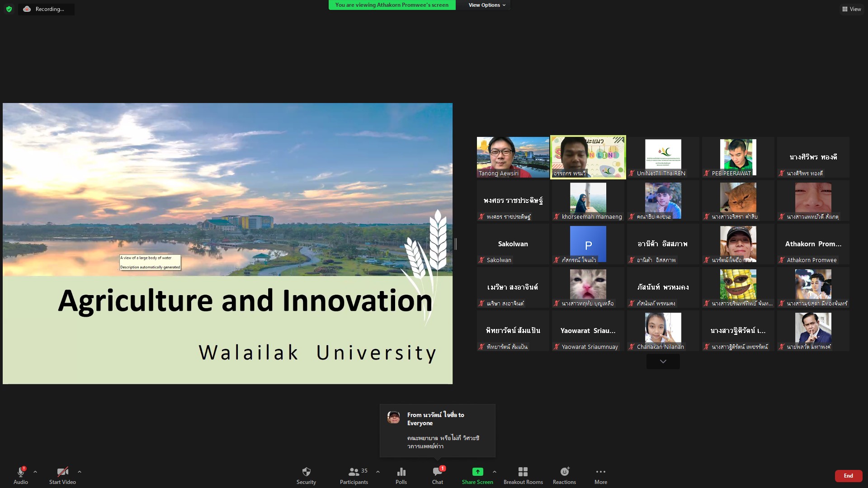Open the Chat panel
The width and height of the screenshot is (868, 488).
point(437,472)
